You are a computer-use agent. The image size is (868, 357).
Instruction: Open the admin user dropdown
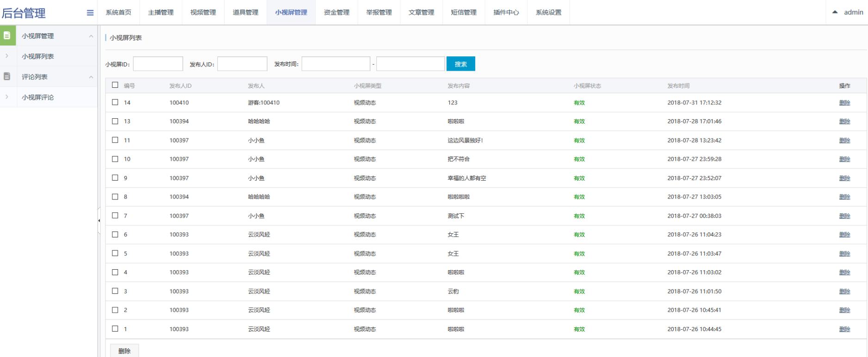(848, 12)
